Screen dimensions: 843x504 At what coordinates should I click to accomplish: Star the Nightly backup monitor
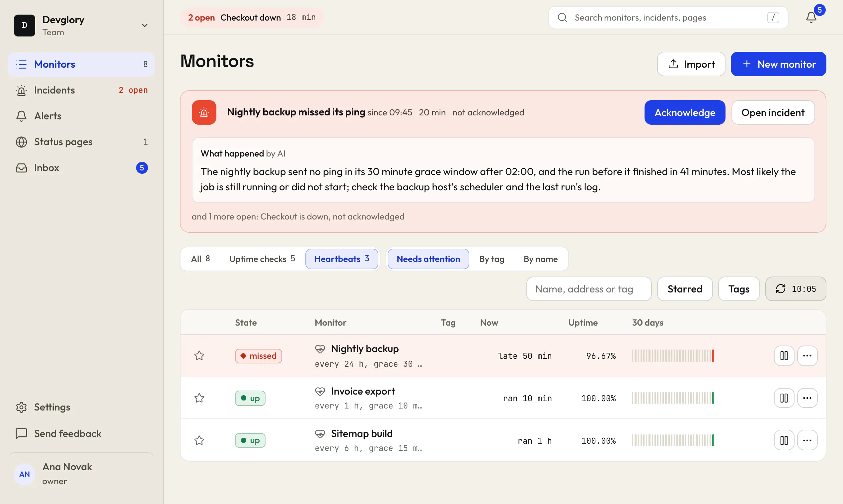coord(199,355)
